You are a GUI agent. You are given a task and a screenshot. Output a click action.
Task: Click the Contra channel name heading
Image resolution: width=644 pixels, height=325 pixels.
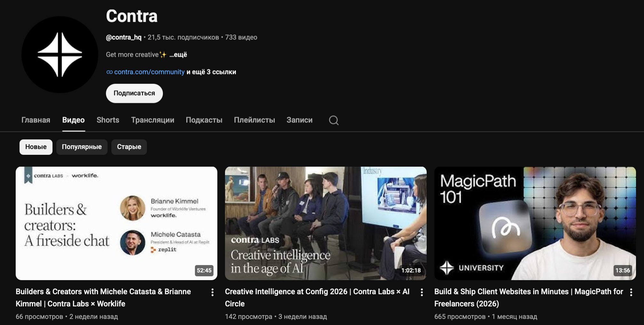point(132,16)
